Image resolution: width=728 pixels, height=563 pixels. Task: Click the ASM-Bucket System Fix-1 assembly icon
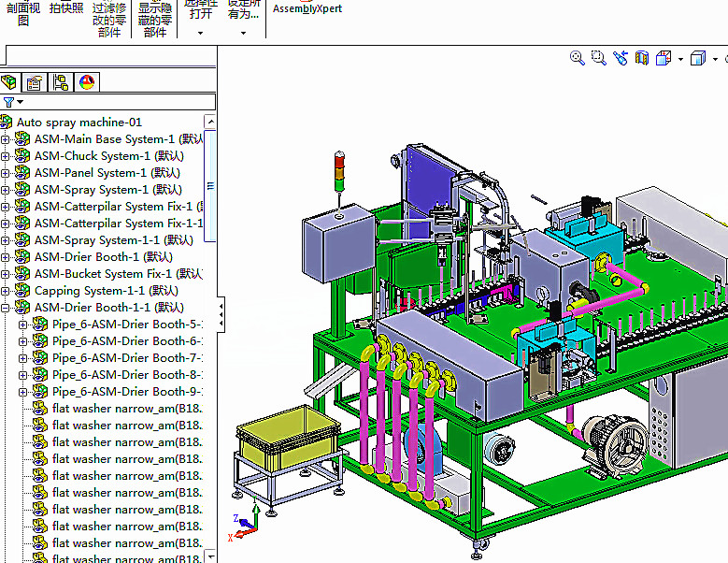[21, 273]
